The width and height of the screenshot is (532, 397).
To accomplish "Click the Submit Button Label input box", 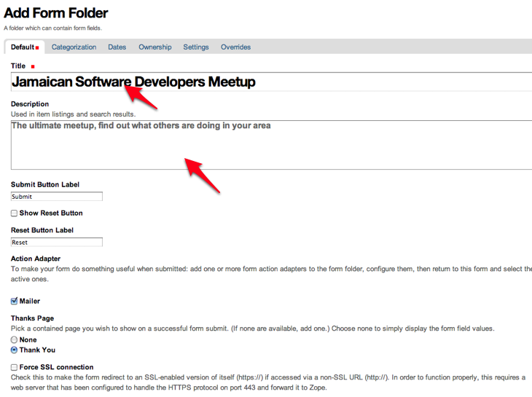I will click(57, 197).
